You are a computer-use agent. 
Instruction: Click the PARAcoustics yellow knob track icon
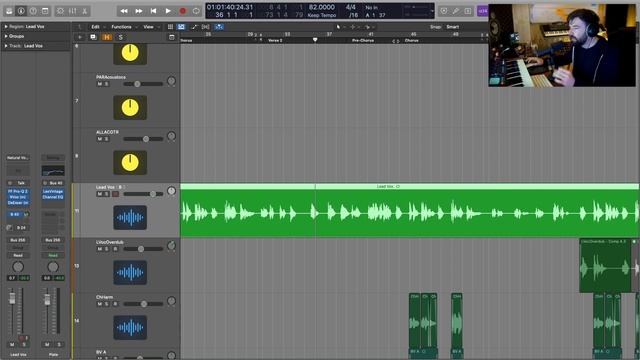130,107
